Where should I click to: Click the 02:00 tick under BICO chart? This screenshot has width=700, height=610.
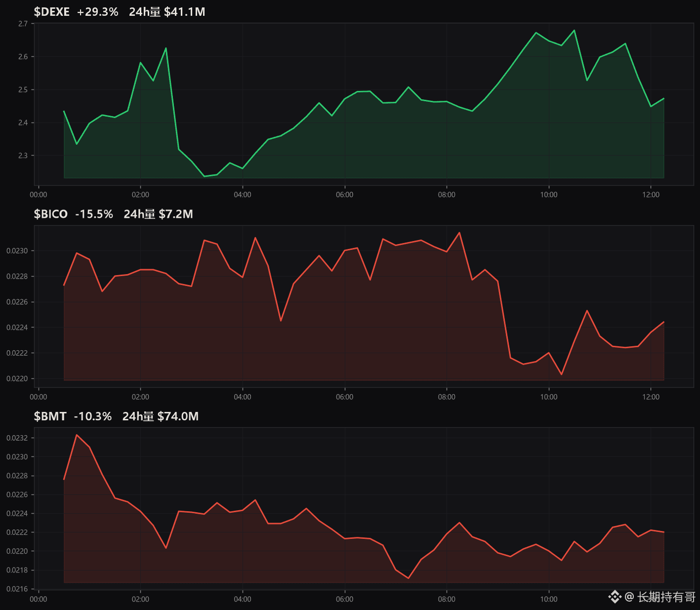pyautogui.click(x=140, y=397)
